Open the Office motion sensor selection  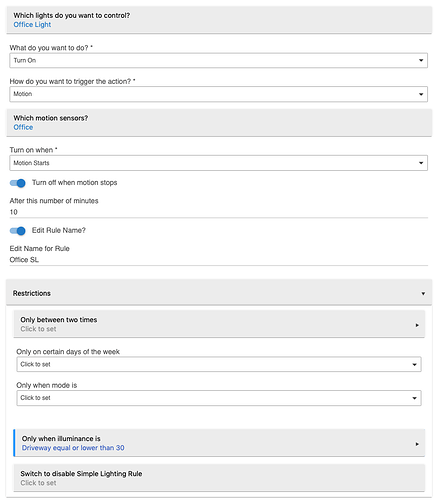click(x=219, y=123)
